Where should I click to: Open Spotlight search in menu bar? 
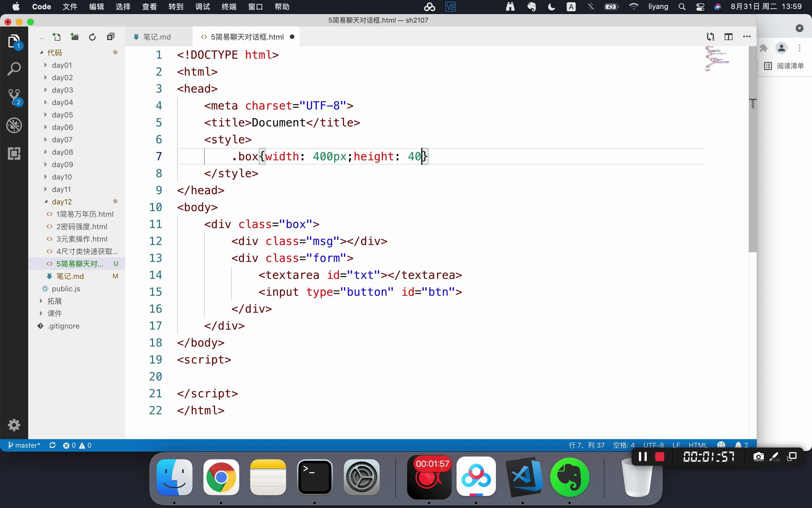pyautogui.click(x=681, y=7)
